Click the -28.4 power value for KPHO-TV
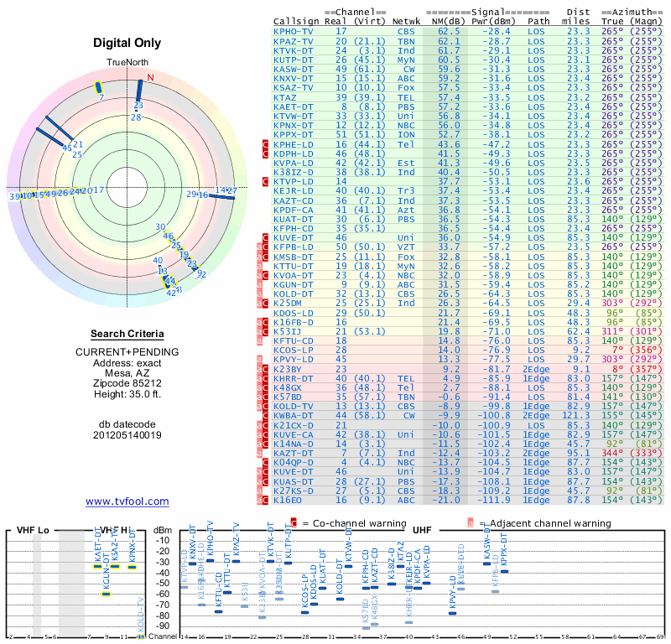This screenshot has height=644, width=671. coord(497,32)
